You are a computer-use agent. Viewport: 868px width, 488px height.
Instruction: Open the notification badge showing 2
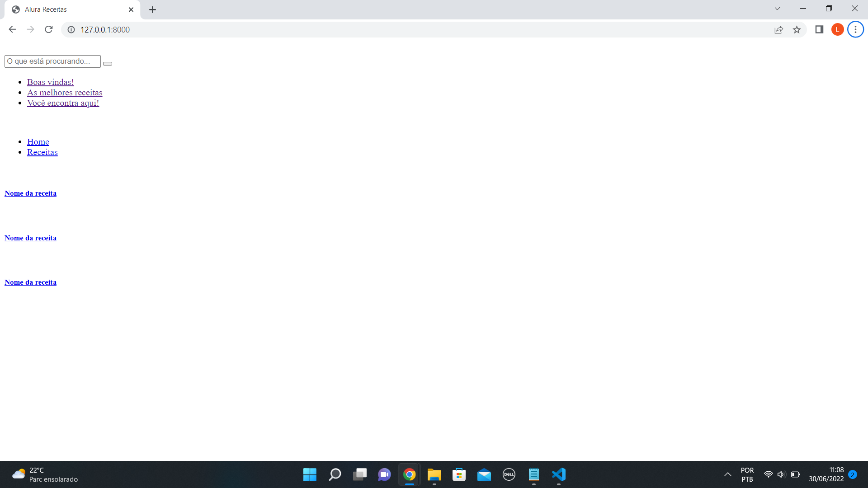pos(853,474)
